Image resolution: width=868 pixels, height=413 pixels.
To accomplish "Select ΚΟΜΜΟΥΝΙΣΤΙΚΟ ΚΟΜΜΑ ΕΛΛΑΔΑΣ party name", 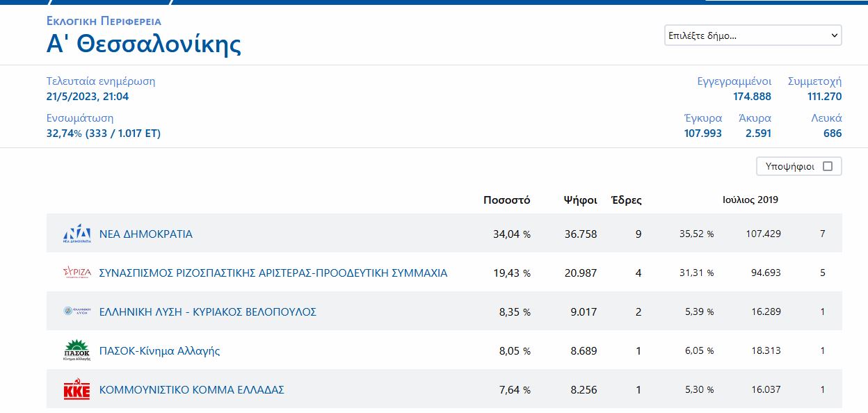I will click(x=192, y=390).
